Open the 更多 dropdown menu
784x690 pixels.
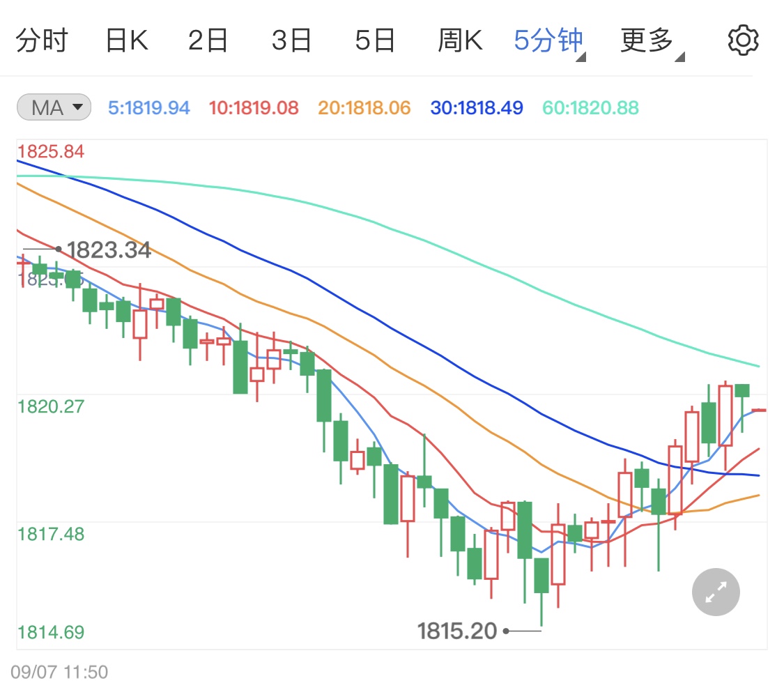(x=652, y=41)
